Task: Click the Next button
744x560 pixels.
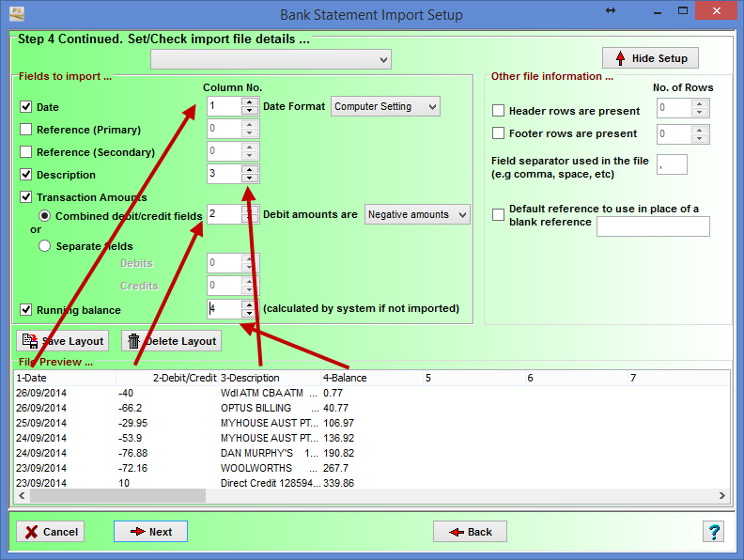Action: coord(150,532)
